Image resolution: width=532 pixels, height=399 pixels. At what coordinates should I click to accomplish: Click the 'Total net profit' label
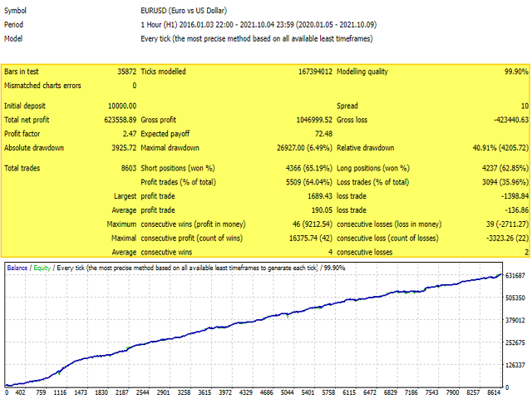[27, 120]
